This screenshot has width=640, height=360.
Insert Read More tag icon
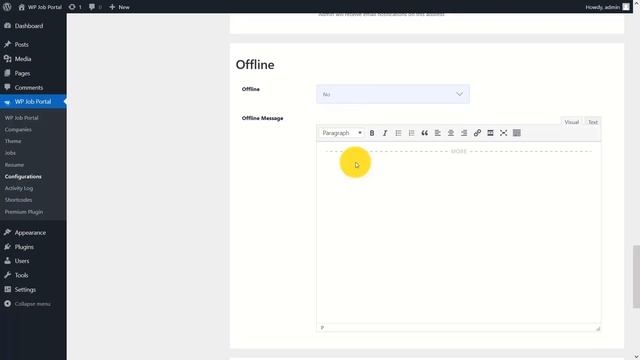point(490,133)
